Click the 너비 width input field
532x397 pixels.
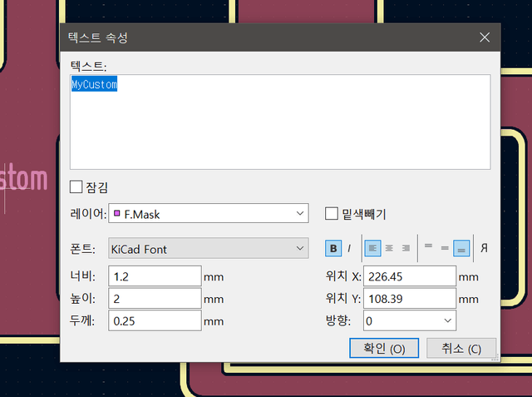pos(155,276)
